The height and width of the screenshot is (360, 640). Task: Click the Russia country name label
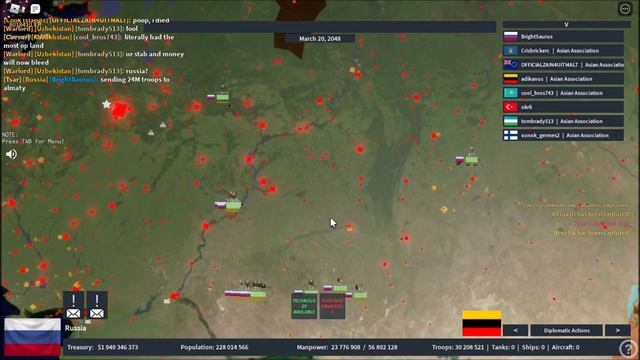coord(76,328)
